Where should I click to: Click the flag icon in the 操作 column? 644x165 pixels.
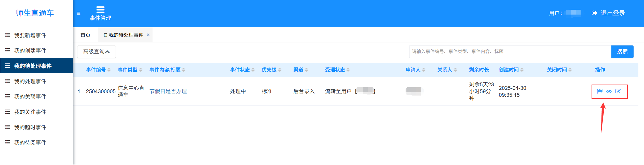tap(600, 91)
